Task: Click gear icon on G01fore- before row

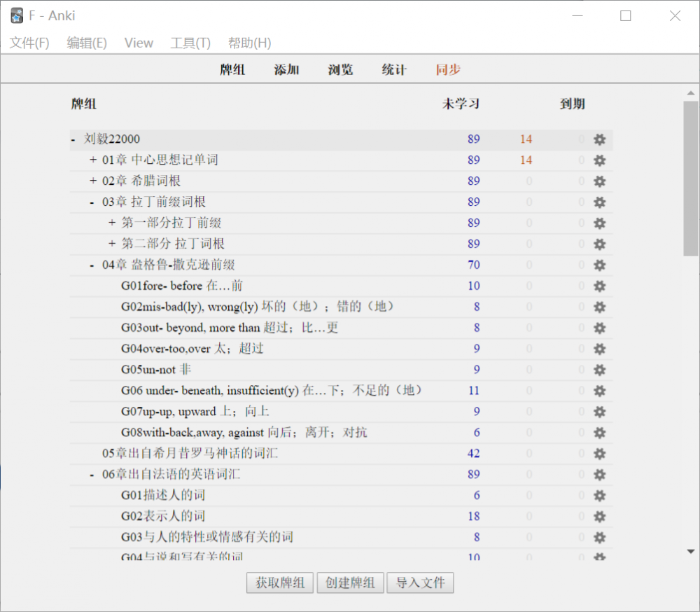Action: 600,286
